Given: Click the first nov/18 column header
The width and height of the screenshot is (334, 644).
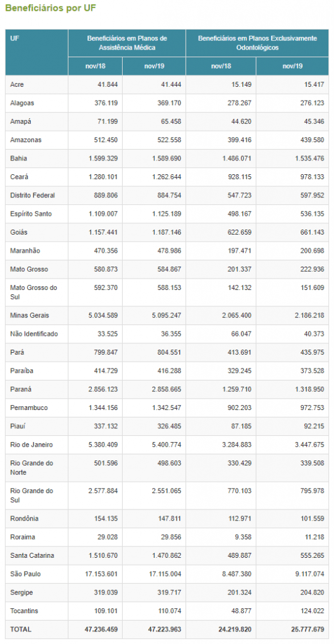Looking at the screenshot, I should tap(96, 66).
